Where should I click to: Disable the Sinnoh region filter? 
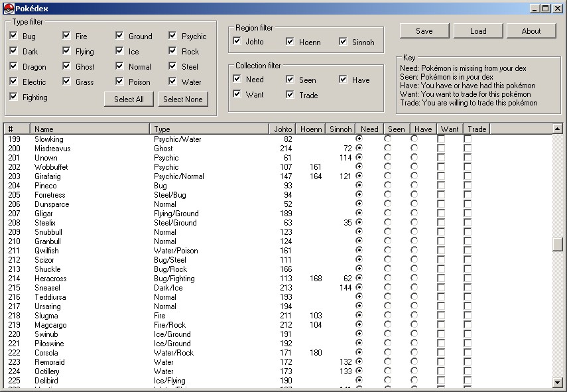[x=343, y=42]
